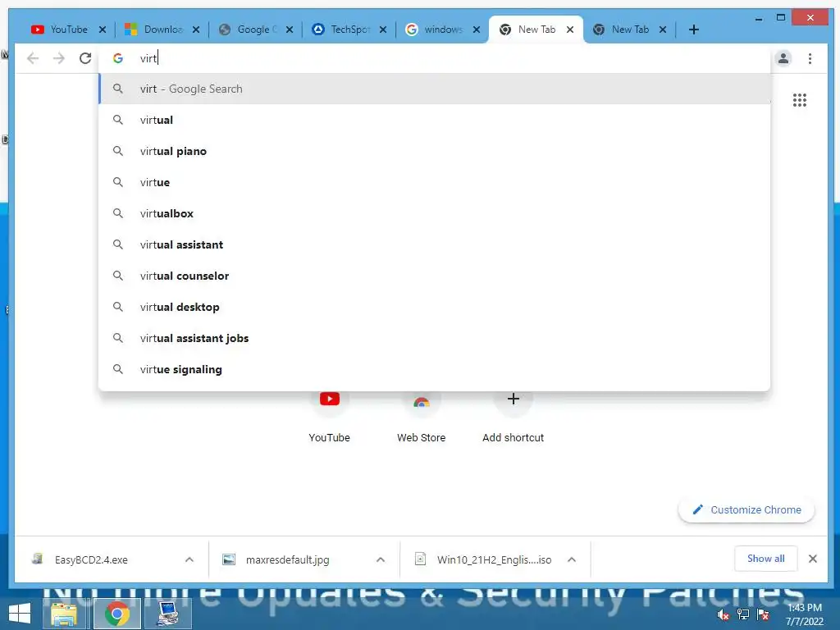
Task: Open the Action Center flag icon
Action: 764,614
